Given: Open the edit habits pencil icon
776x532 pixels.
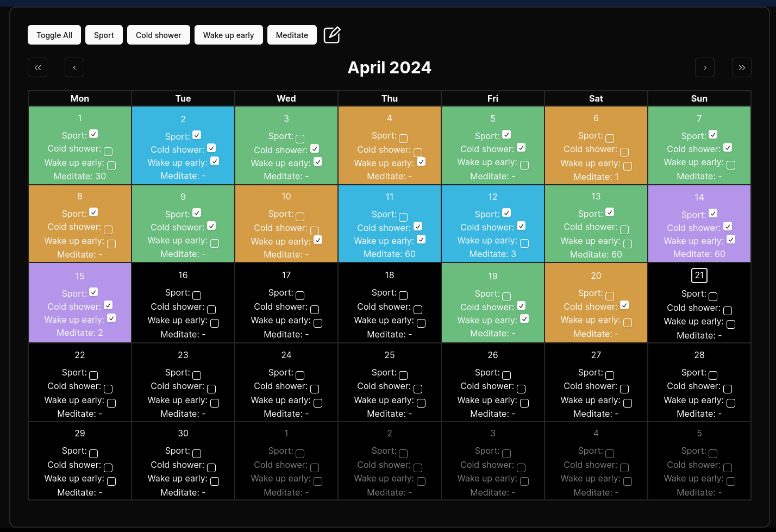Looking at the screenshot, I should click(x=331, y=35).
